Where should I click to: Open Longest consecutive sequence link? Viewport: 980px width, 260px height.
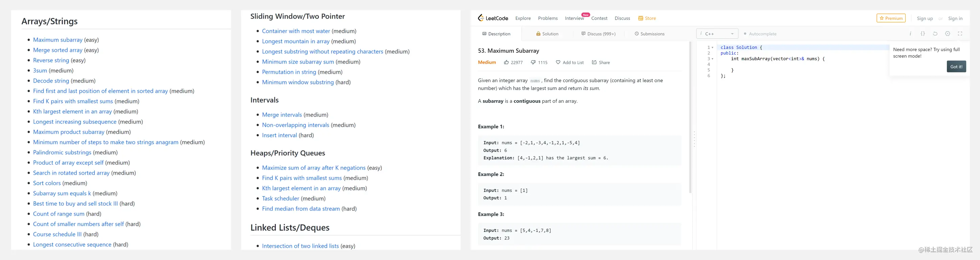72,244
